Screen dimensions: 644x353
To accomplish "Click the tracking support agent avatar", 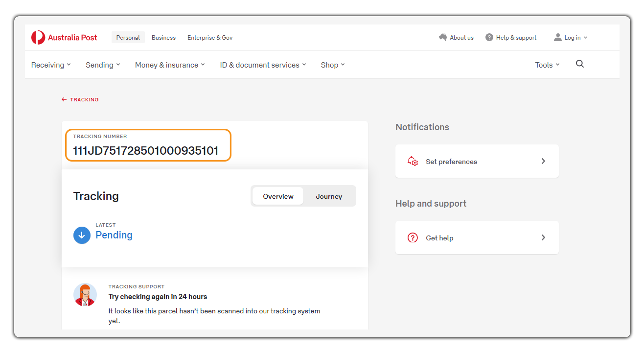I will click(85, 295).
